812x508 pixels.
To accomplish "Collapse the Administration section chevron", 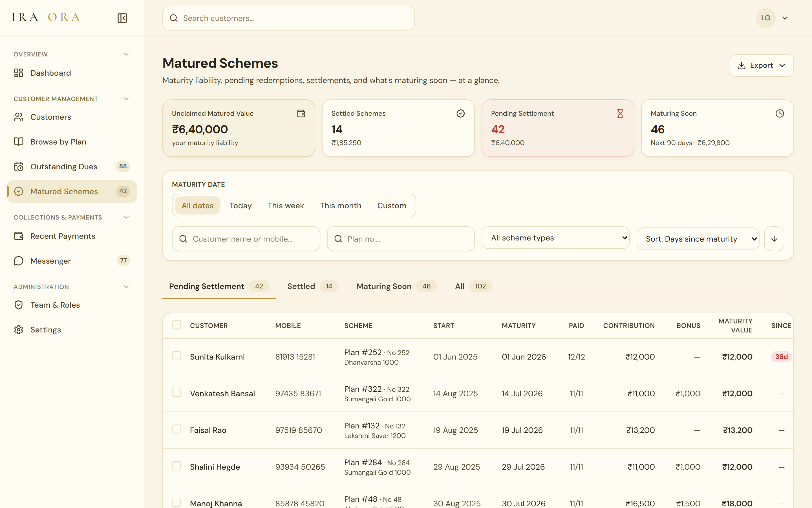I will (x=126, y=287).
